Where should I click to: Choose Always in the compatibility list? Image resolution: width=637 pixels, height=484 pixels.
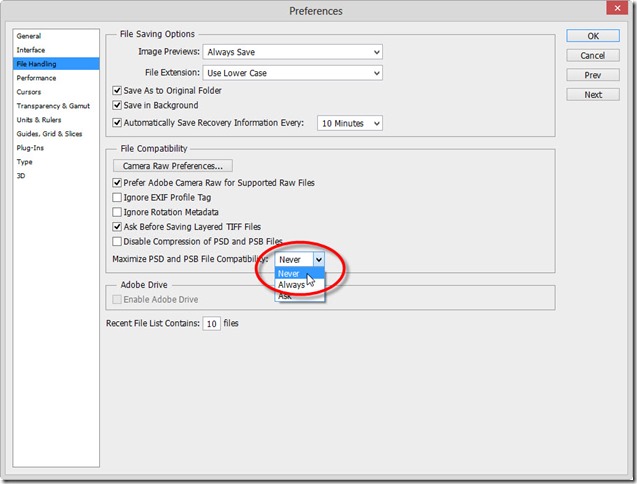[x=292, y=285]
